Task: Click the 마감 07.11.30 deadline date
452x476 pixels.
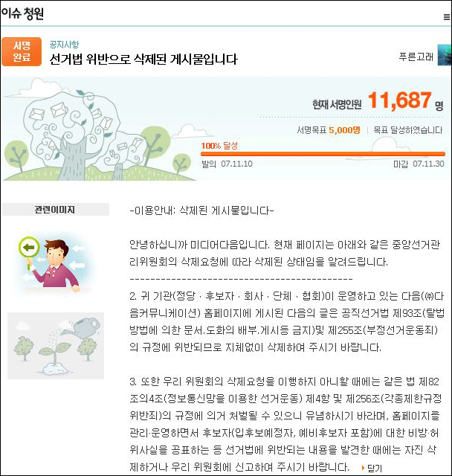Action: 419,164
